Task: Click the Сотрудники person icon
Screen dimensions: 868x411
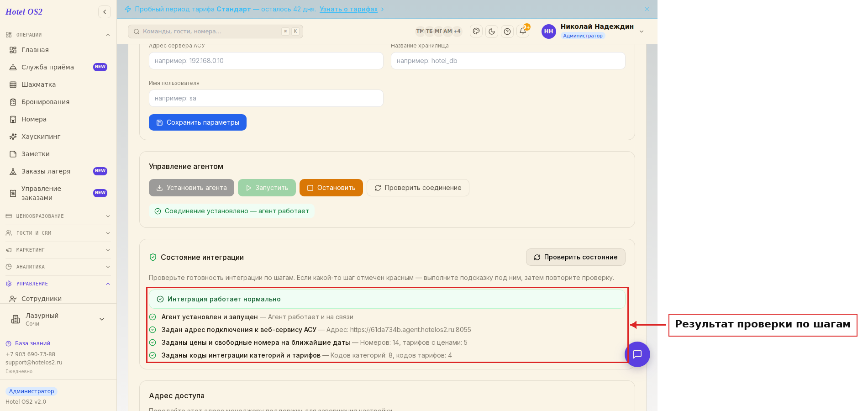Action: tap(13, 299)
